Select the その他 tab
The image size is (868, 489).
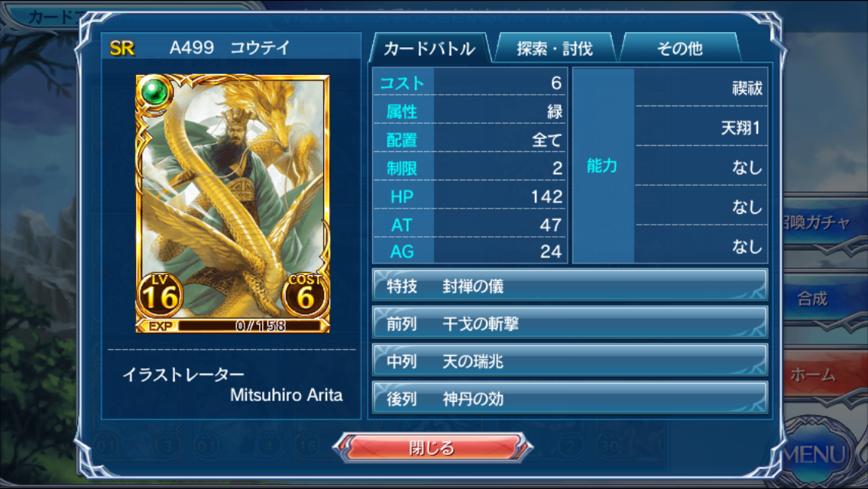tap(680, 48)
